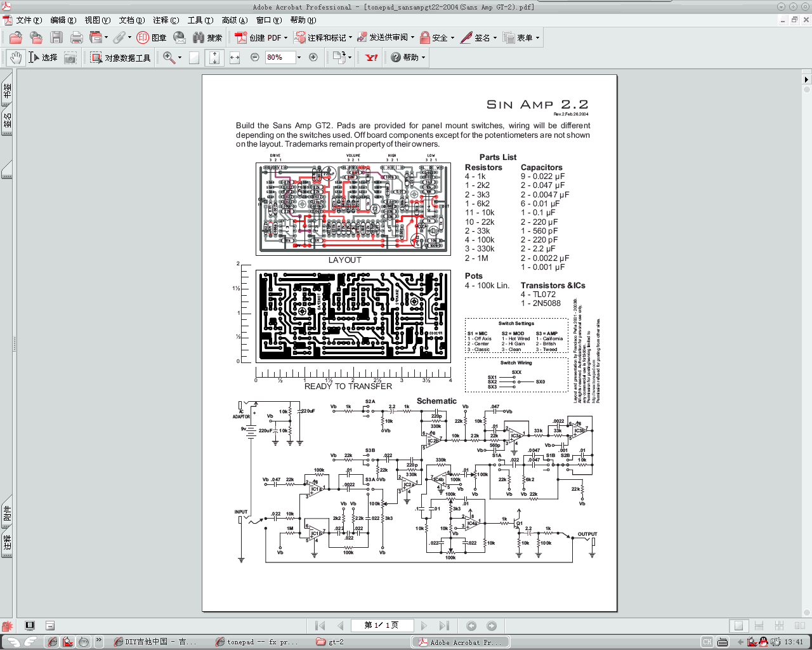Open the 书签 bookmarks side tab

[7, 91]
